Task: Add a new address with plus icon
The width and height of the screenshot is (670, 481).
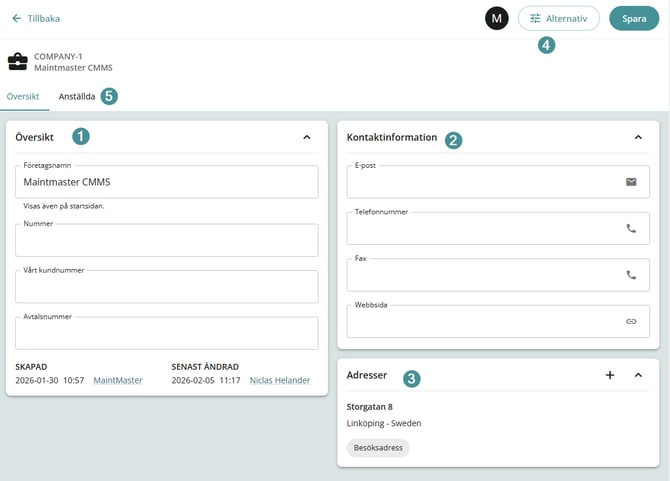Action: pos(610,375)
